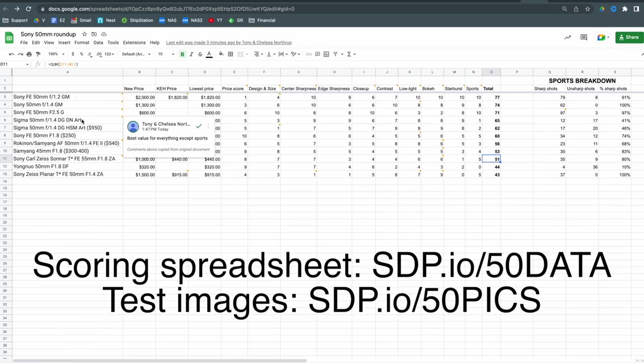Image resolution: width=644 pixels, height=363 pixels.
Task: Open the Format menu
Action: tap(82, 42)
